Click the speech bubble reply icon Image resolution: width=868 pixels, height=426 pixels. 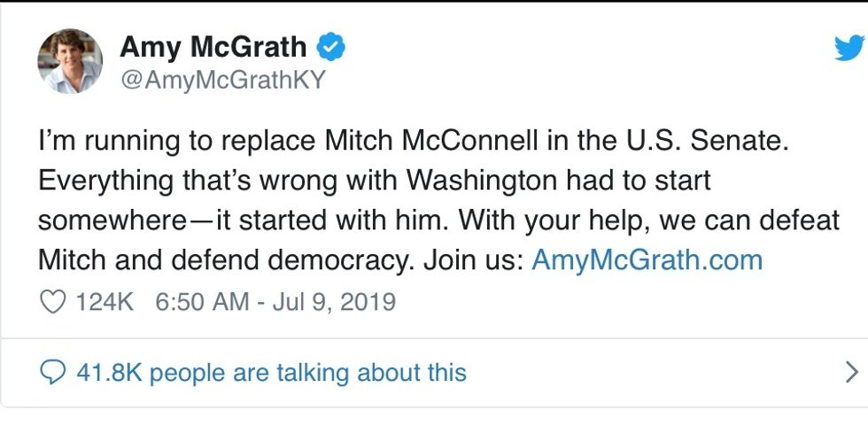click(x=54, y=372)
